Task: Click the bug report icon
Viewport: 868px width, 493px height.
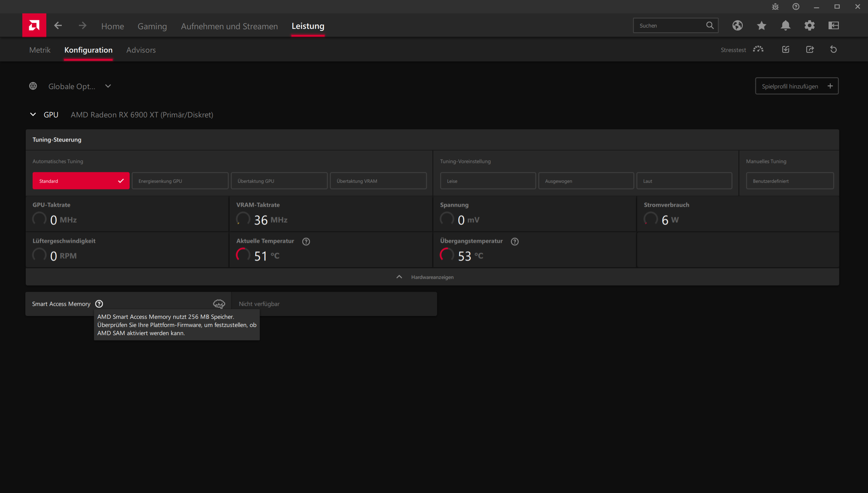Action: pos(775,7)
